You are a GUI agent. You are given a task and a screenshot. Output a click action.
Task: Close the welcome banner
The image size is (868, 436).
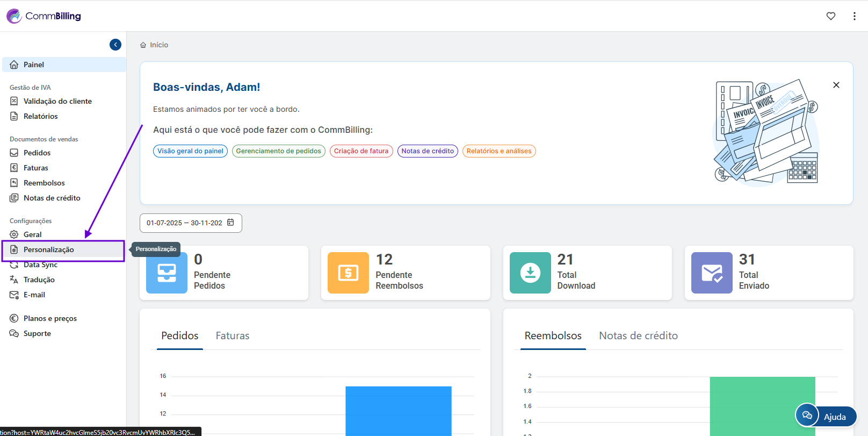[x=836, y=85]
